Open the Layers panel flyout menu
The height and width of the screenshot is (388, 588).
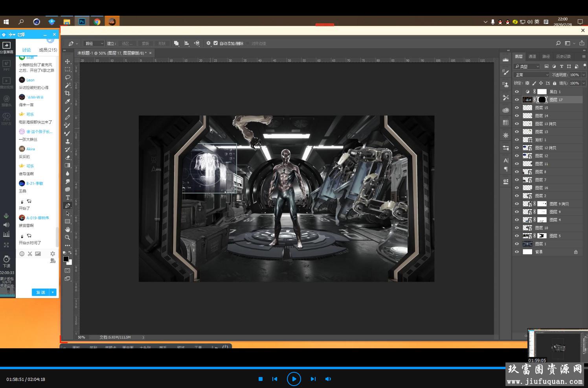pyautogui.click(x=584, y=57)
